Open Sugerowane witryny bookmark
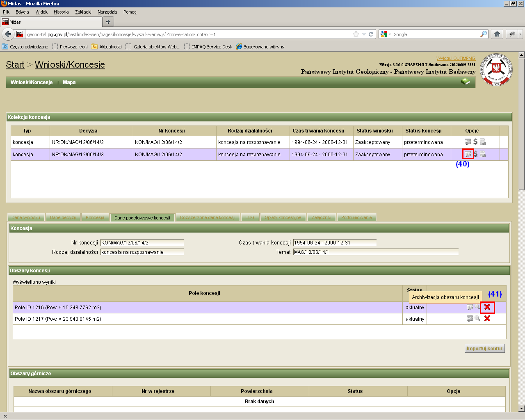Image resolution: width=525 pixels, height=420 pixels. [260, 46]
